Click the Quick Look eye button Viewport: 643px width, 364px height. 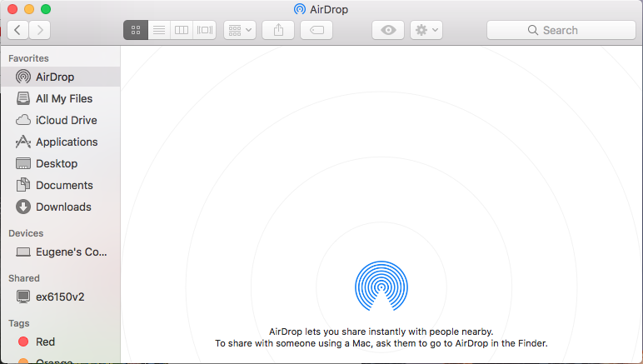pyautogui.click(x=388, y=30)
